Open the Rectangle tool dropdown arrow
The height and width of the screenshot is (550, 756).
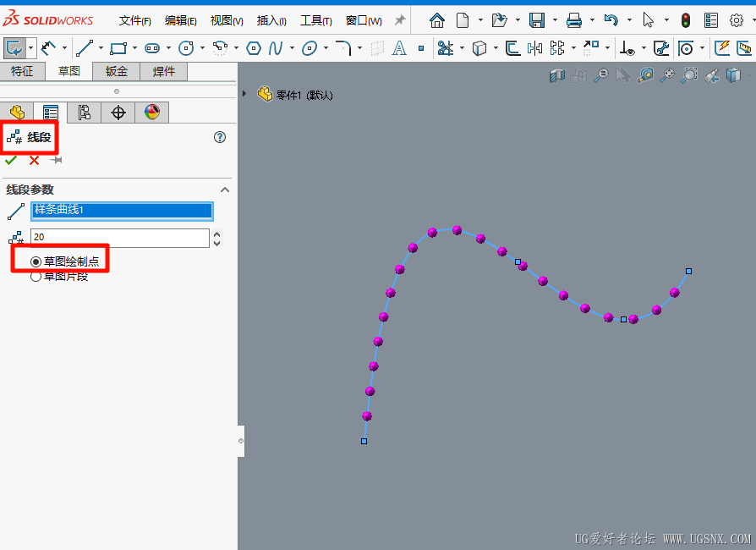tap(134, 48)
